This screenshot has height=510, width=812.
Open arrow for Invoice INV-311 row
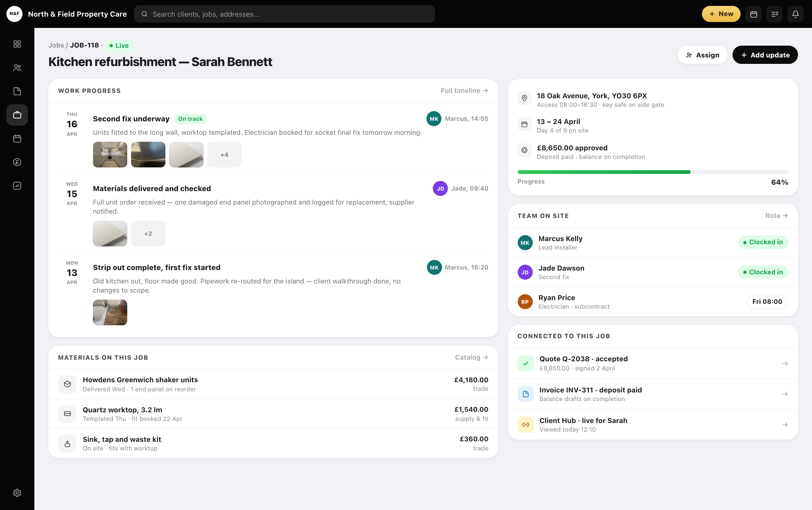click(x=785, y=394)
